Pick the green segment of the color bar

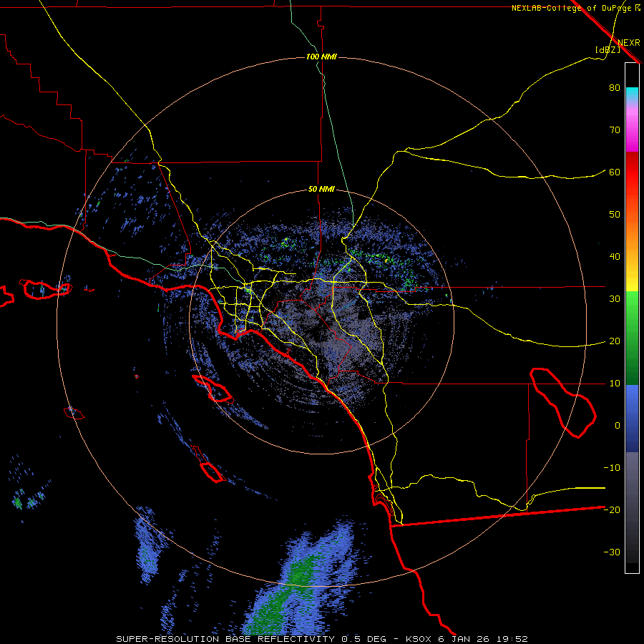[x=632, y=338]
